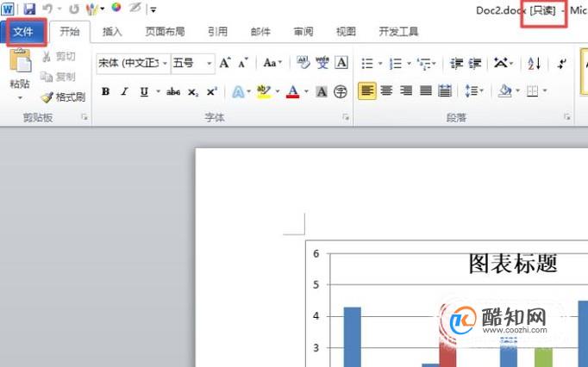Toggle Italic formatting
Image resolution: width=588 pixels, height=367 pixels.
(124, 91)
